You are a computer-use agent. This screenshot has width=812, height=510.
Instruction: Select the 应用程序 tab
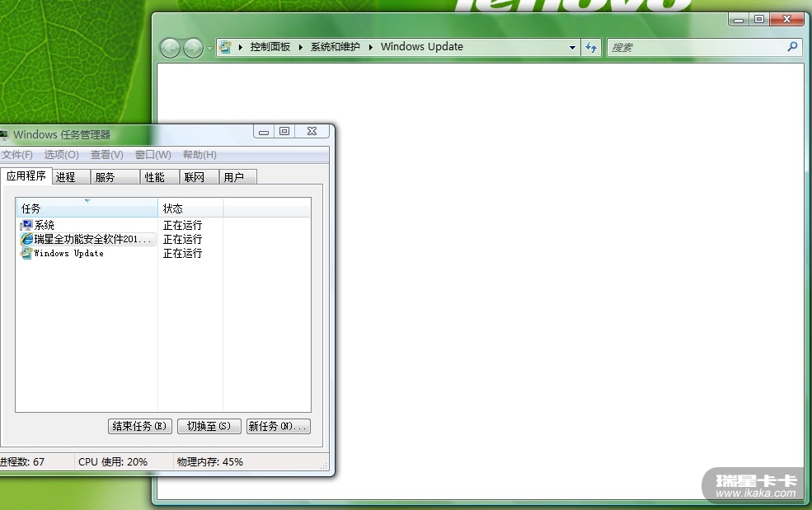pos(26,176)
